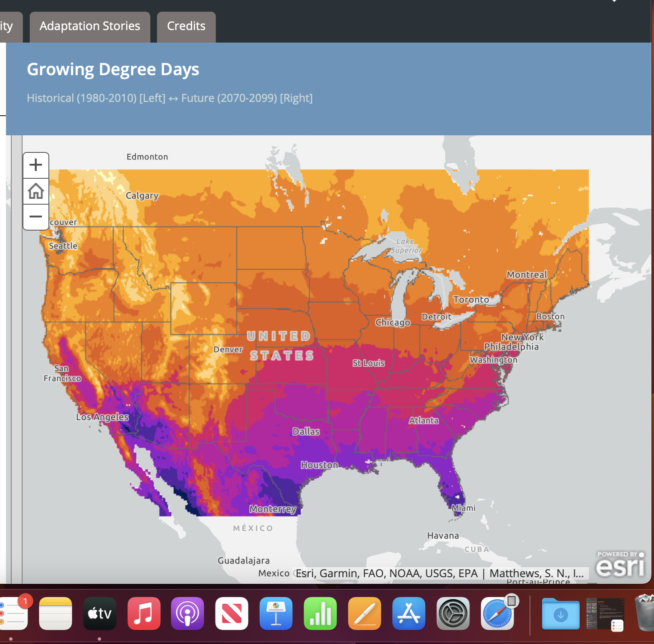654x644 pixels.
Task: Click the Philadelphia map label
Action: pyautogui.click(x=512, y=347)
